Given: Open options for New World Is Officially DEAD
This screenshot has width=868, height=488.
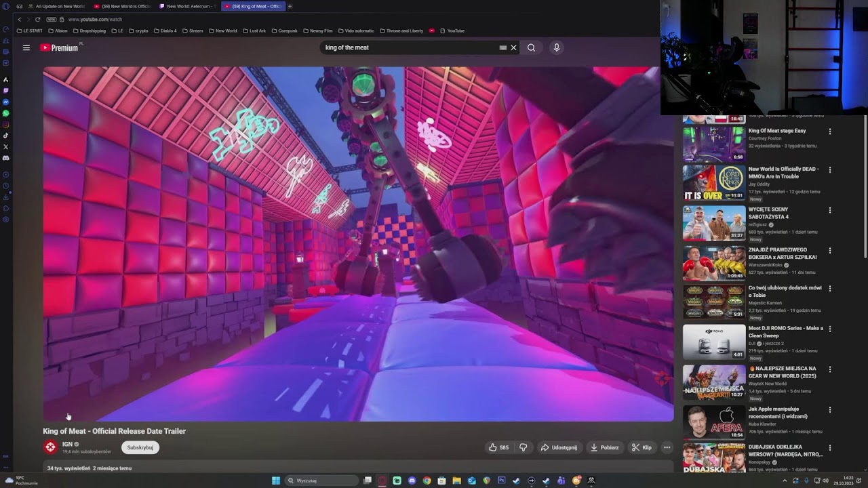Looking at the screenshot, I should coord(829,170).
